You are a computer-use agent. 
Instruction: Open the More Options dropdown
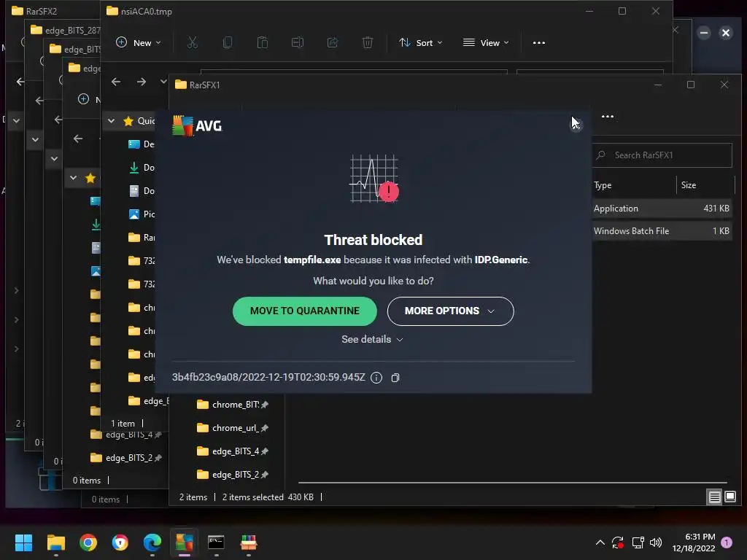[x=450, y=311]
